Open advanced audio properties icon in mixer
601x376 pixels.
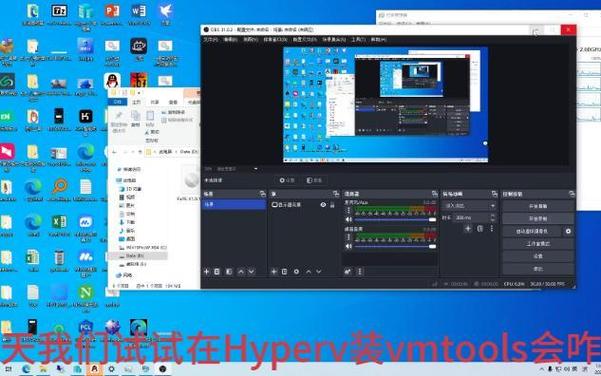click(348, 272)
